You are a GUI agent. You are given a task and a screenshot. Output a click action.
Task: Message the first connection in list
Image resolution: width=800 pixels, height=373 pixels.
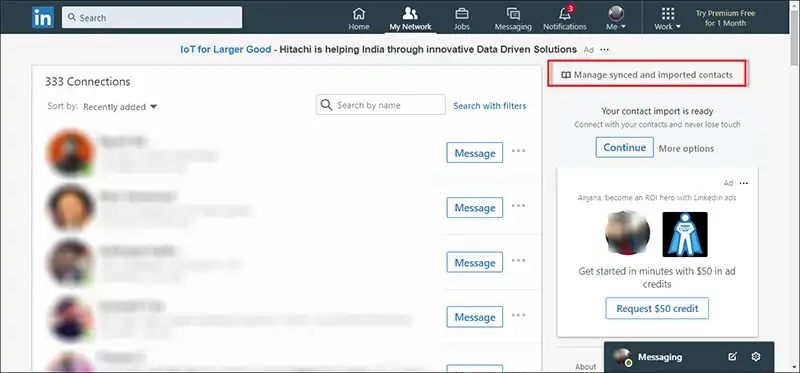pyautogui.click(x=474, y=153)
